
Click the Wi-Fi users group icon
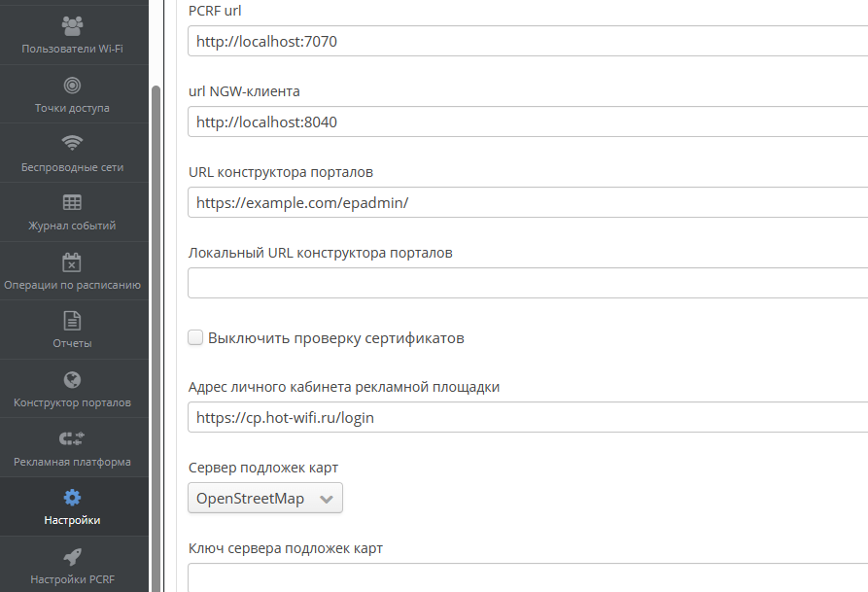point(72,25)
